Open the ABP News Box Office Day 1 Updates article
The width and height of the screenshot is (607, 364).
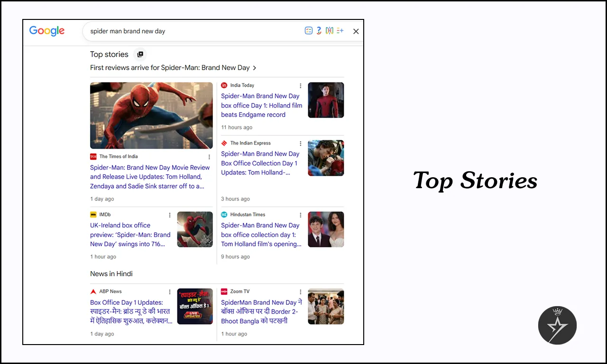point(131,311)
